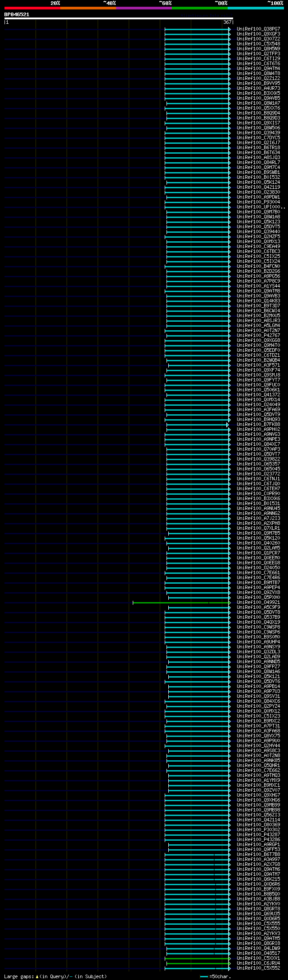This screenshot has width=288, height=980.
Task: Select the label UniRef100_A9RGP1
Action: 258,845
